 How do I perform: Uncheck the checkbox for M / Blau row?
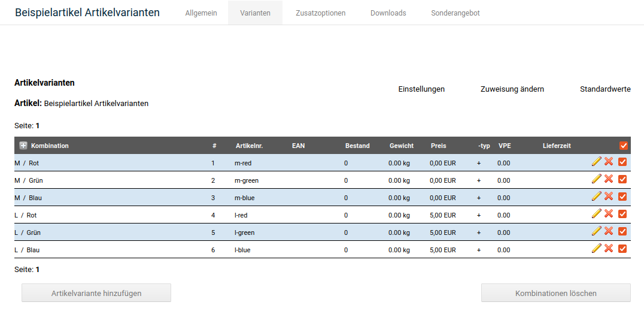(622, 197)
